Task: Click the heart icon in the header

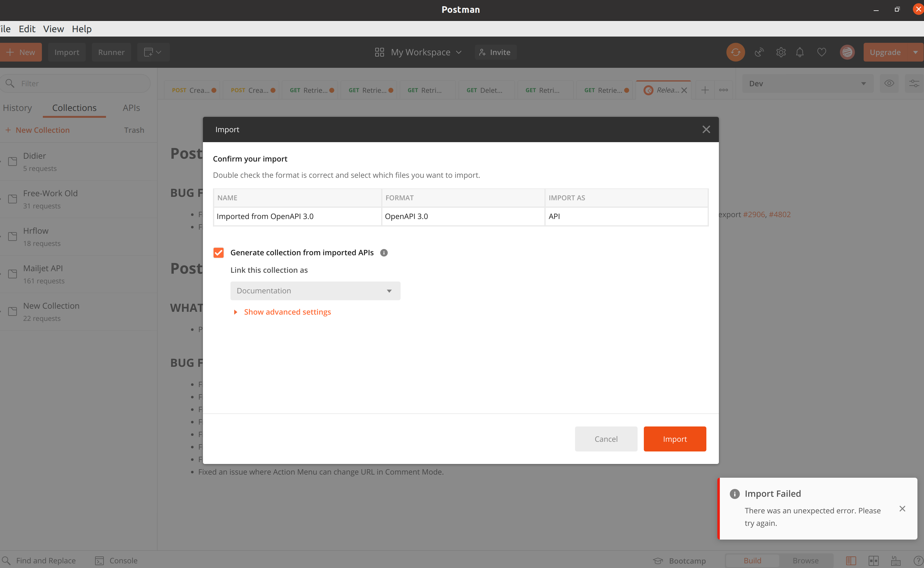Action: [x=822, y=52]
